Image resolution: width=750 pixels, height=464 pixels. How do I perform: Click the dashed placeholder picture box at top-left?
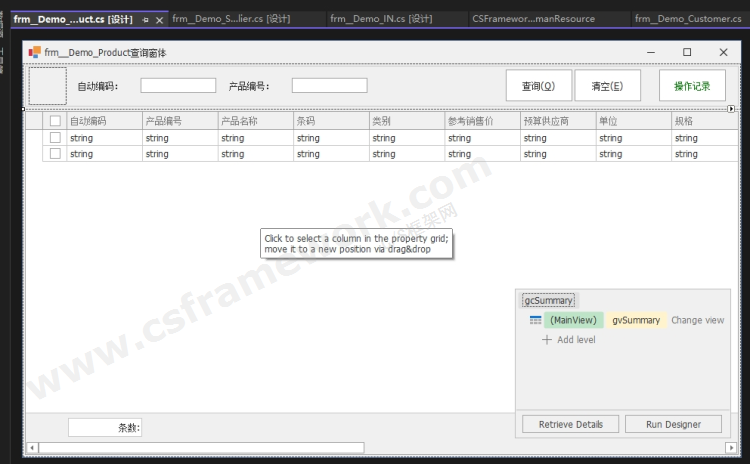[47, 86]
